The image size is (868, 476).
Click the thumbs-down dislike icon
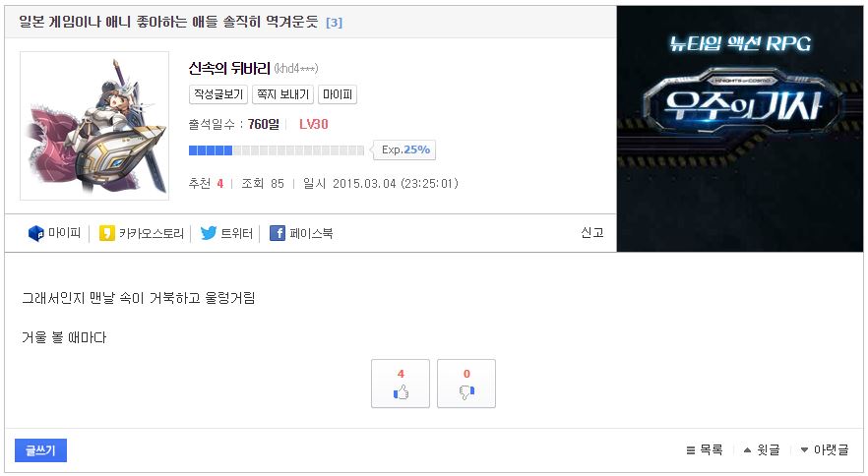coord(466,392)
